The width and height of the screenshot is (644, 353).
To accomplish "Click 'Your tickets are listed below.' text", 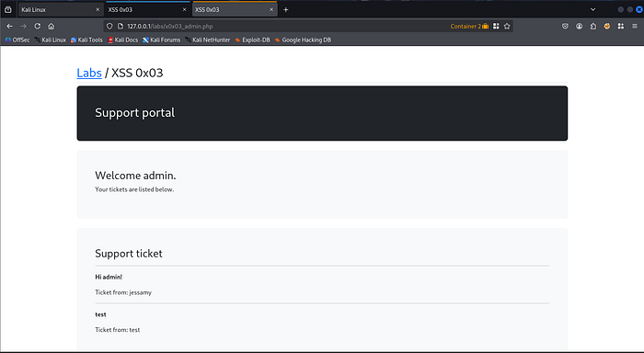I will coord(134,189).
